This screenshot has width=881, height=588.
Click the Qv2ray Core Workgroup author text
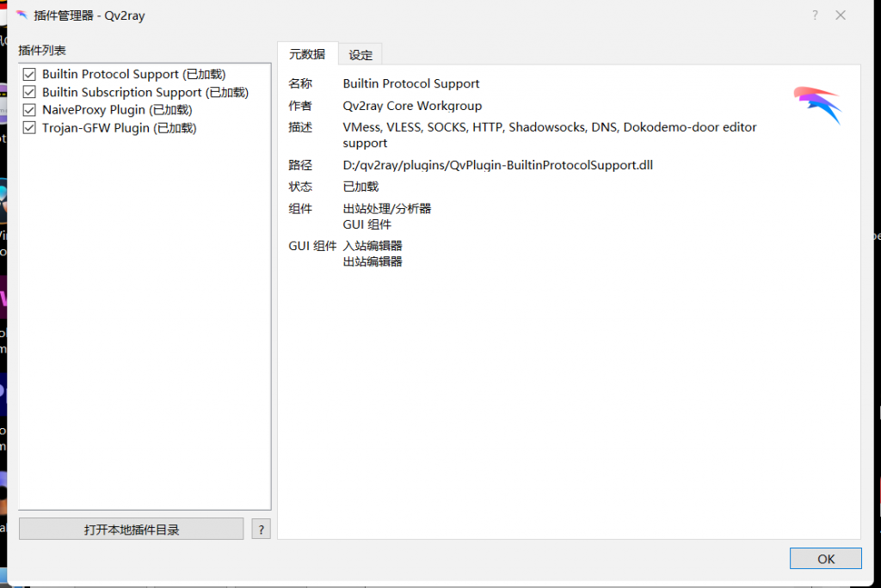[x=412, y=106]
